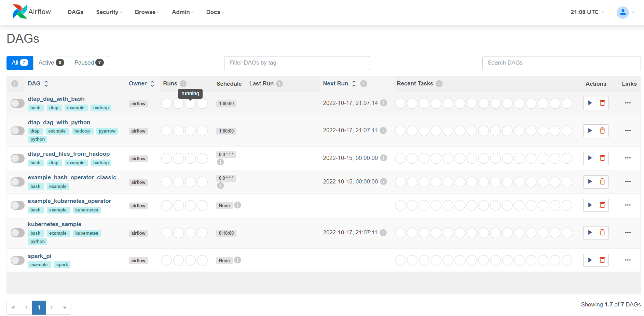The image size is (644, 316).
Task: Open the Browse dropdown menu
Action: pyautogui.click(x=147, y=12)
